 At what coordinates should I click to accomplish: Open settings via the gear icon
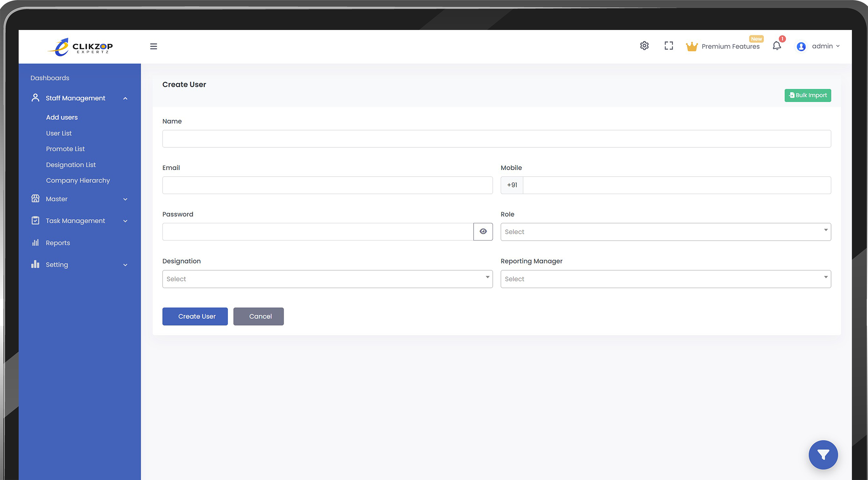tap(644, 46)
